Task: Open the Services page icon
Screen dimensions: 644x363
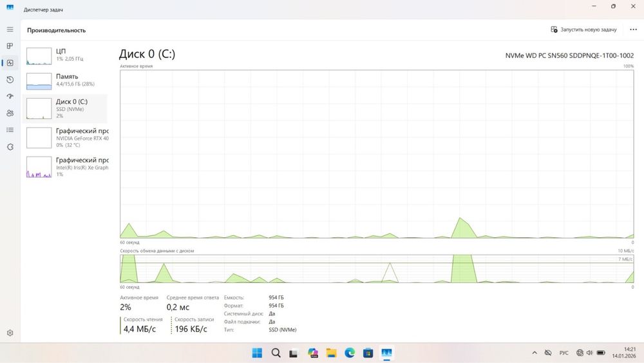Action: (x=10, y=147)
